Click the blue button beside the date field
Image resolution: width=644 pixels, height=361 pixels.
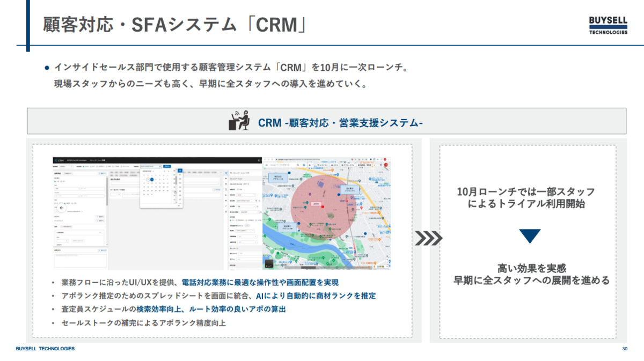pos(167,166)
